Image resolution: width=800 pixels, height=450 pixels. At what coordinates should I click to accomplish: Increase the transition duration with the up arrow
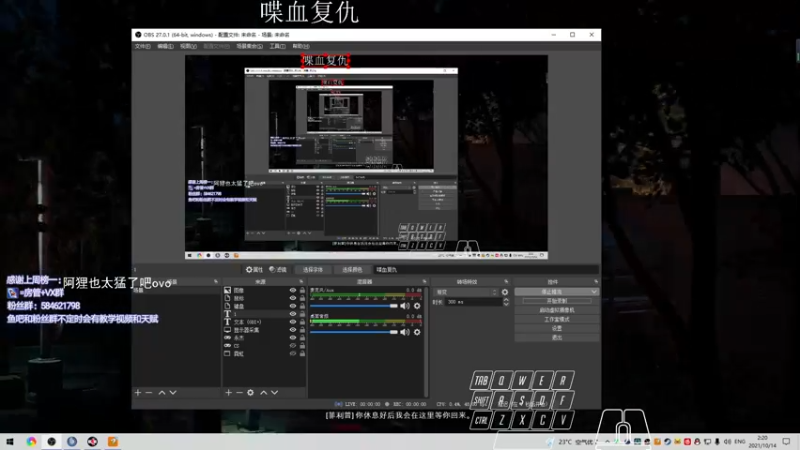coord(506,299)
